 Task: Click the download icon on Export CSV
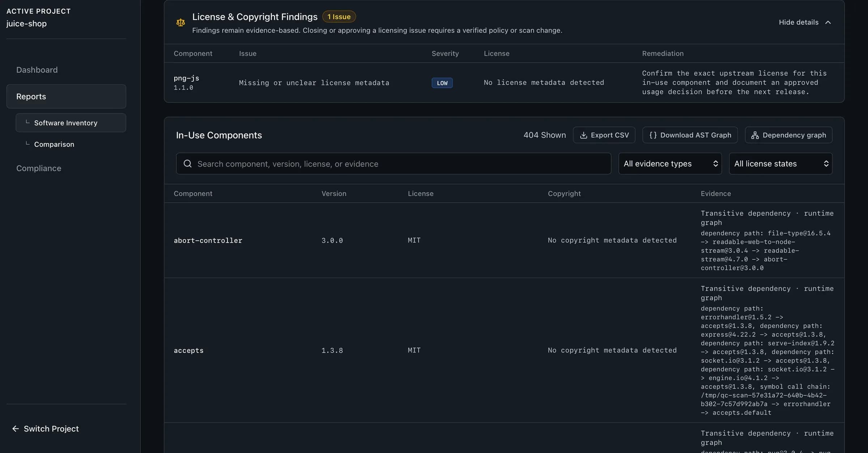point(583,135)
